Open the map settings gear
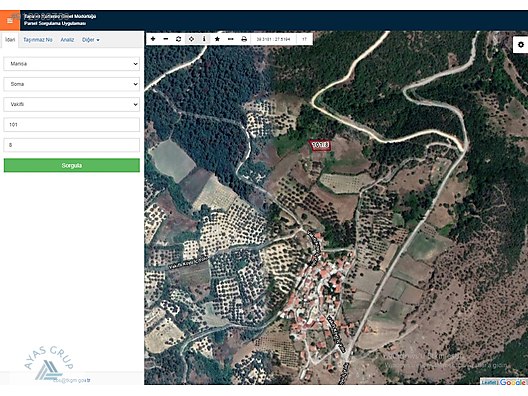 521,44
